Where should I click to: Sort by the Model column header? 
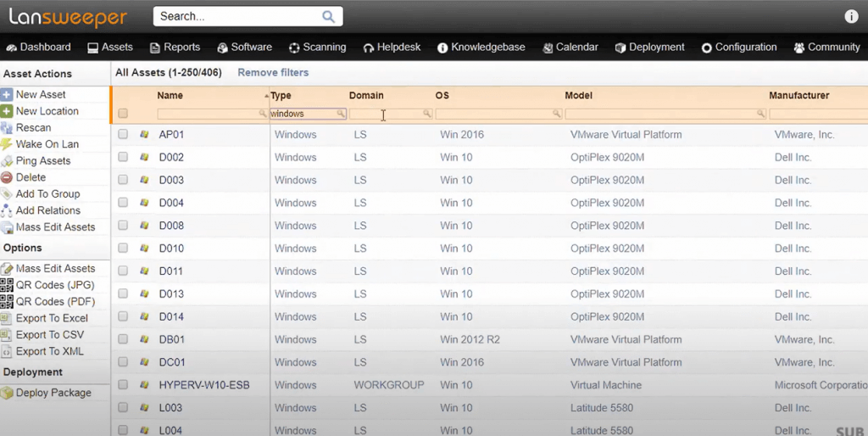coord(578,95)
